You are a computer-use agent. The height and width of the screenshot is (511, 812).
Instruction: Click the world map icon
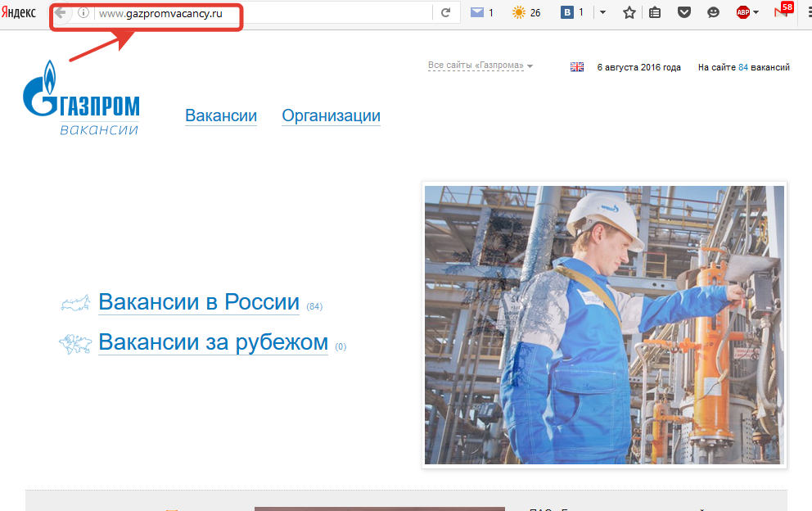(x=75, y=344)
